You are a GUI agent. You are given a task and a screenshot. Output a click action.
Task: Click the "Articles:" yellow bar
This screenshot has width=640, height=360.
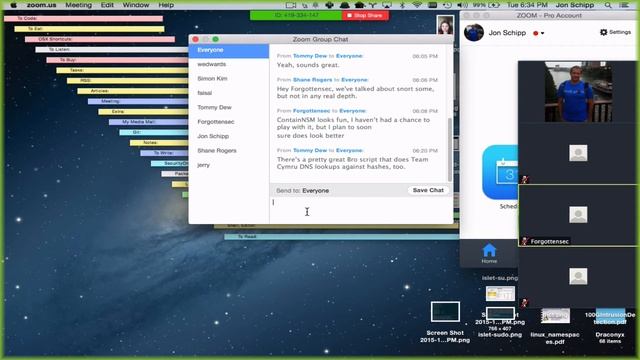coord(133,91)
